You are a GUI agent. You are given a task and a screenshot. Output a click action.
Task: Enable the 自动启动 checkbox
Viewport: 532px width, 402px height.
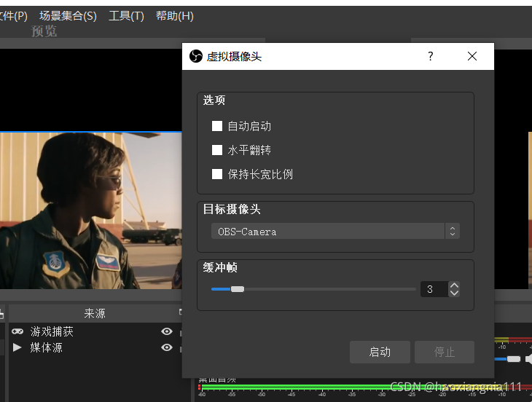click(x=217, y=126)
